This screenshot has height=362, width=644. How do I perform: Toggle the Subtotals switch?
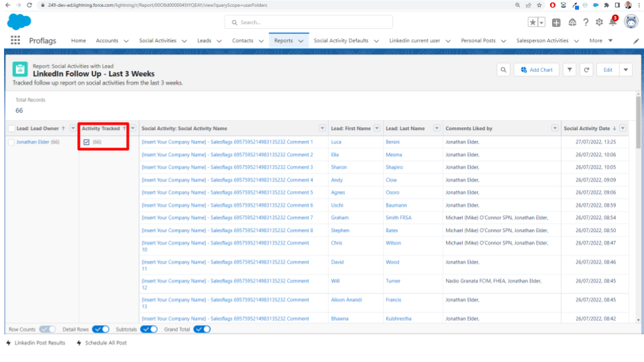point(149,329)
